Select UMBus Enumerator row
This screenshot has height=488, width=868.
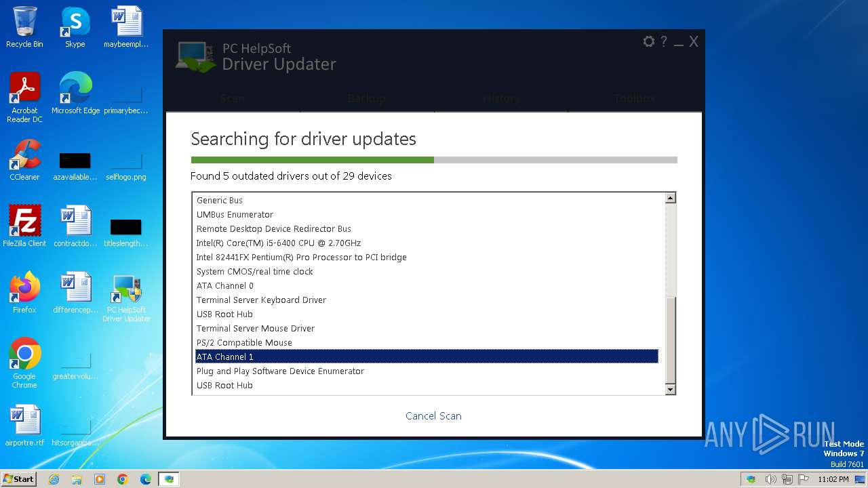point(427,215)
